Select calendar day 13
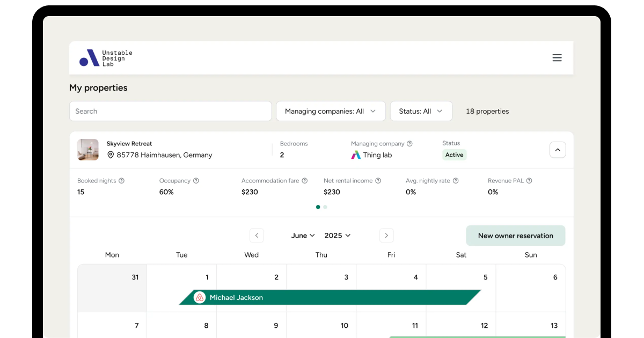This screenshot has height=338, width=644. (x=531, y=325)
